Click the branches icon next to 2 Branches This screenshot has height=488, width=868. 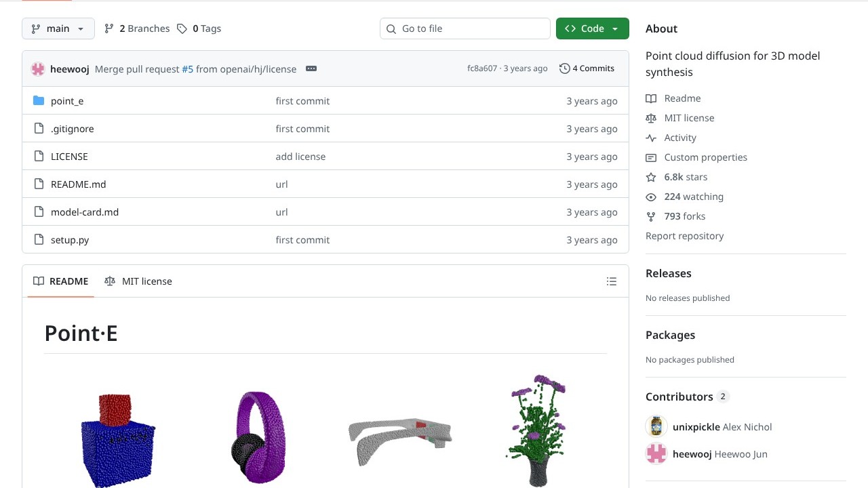tap(108, 28)
